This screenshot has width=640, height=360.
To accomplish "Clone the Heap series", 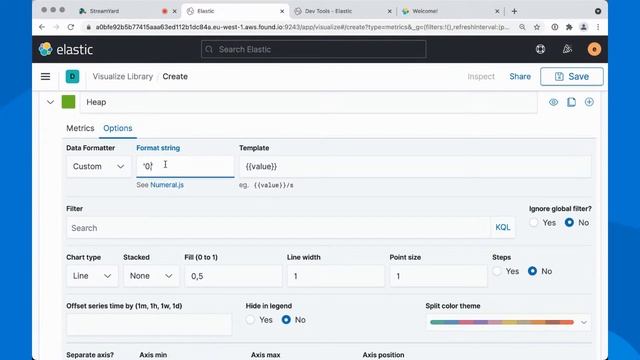I will tap(571, 102).
